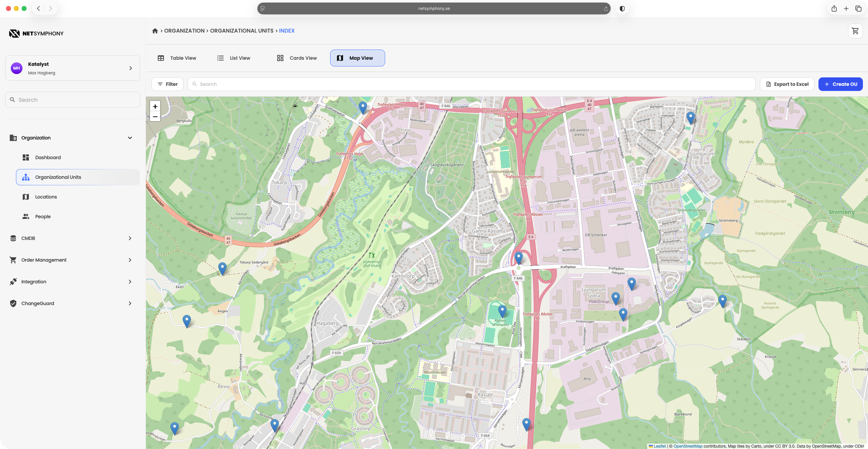
Task: Select map marker near F 664 road
Action: coord(526,424)
